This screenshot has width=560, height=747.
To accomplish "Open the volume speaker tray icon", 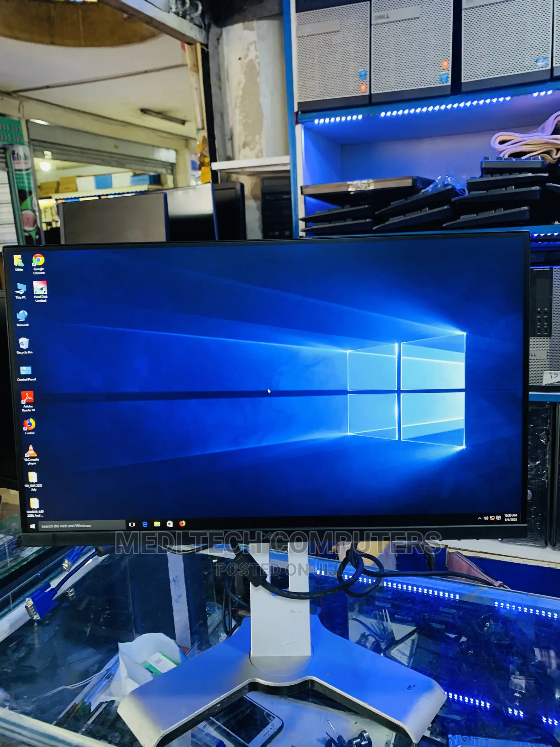I will click(486, 518).
